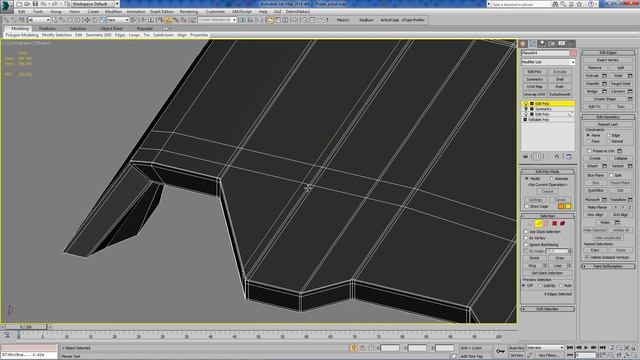Screen dimensions: 640x360
Task: Open the Rendering menu
Action: pos(189,11)
